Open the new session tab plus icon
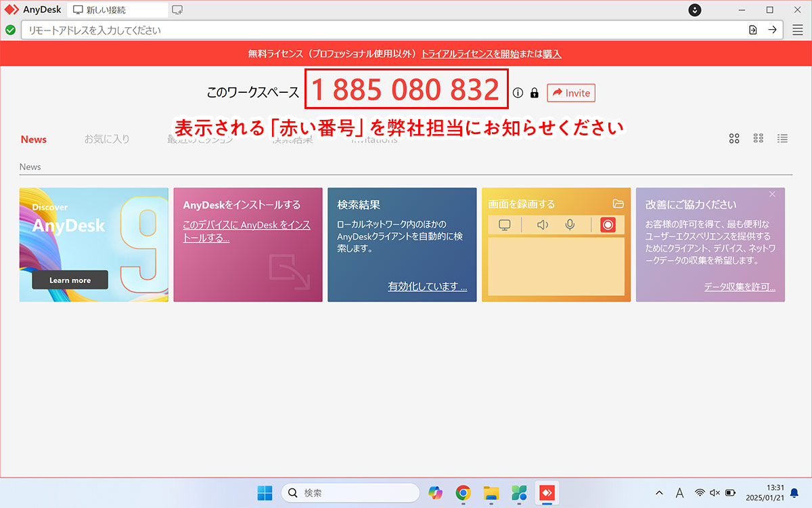The width and height of the screenshot is (812, 508). pyautogui.click(x=177, y=10)
